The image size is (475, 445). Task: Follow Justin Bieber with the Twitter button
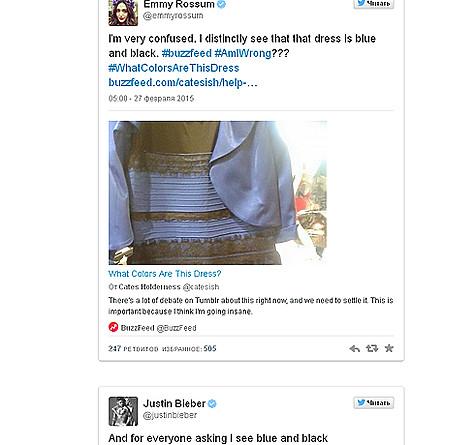point(374,403)
